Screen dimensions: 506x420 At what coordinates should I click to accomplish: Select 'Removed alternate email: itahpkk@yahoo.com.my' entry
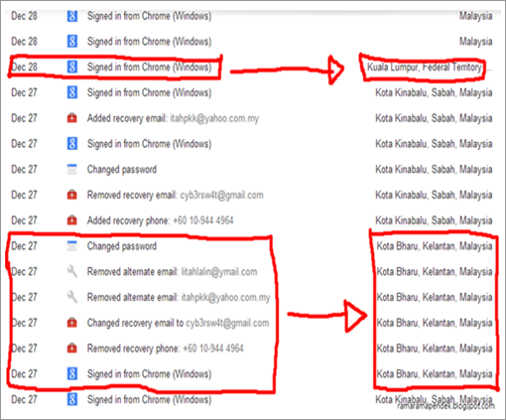[x=179, y=297]
